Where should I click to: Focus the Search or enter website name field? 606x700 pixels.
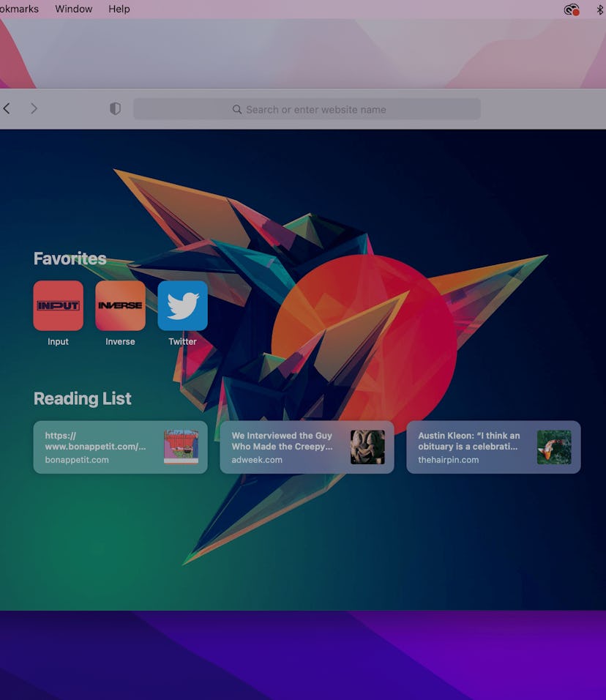coord(315,110)
